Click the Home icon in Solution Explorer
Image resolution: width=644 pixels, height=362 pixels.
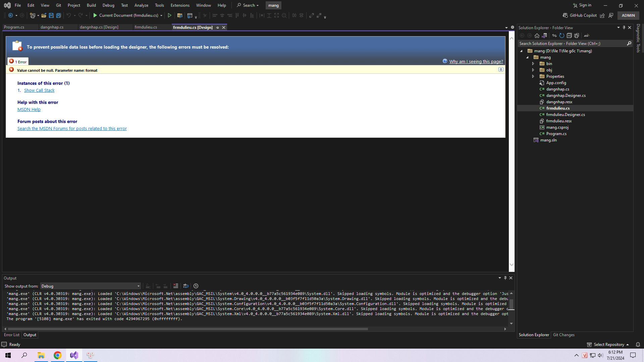click(537, 36)
